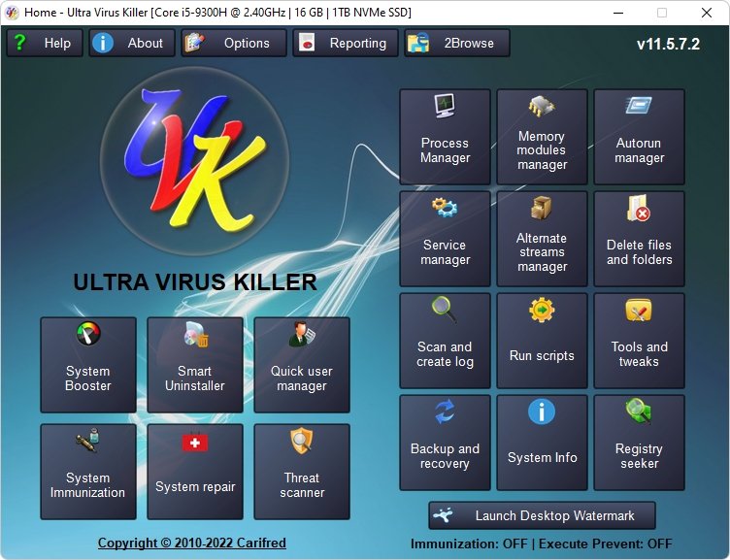Image resolution: width=730 pixels, height=560 pixels.
Task: Click the Execute Prevent: OFF status
Action: click(605, 544)
